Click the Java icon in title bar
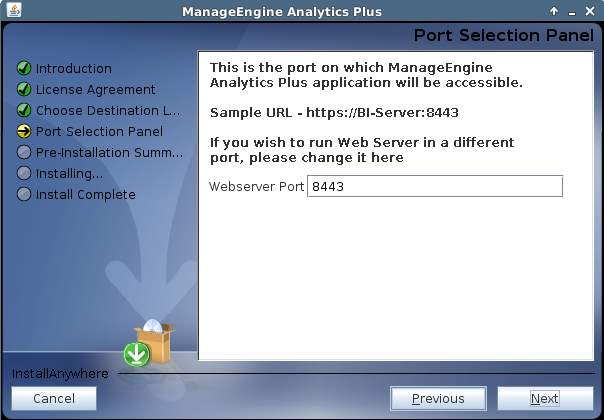The width and height of the screenshot is (604, 420). [14, 10]
